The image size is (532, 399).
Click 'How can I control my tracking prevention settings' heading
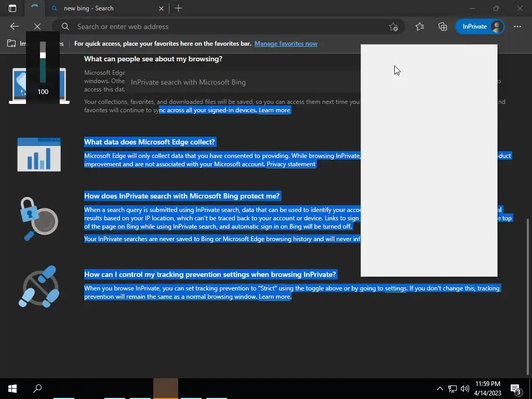[210, 274]
